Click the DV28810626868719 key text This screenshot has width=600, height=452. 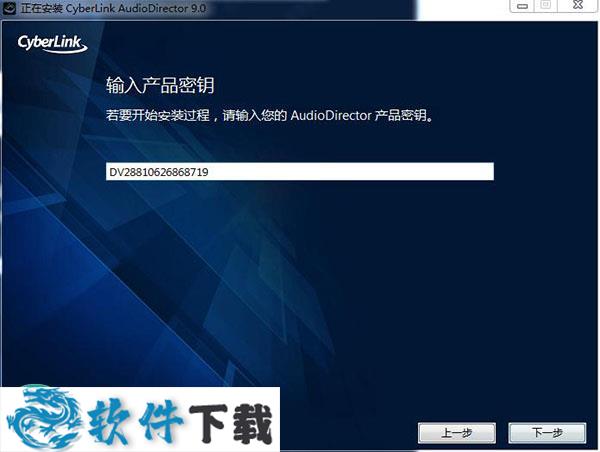159,172
